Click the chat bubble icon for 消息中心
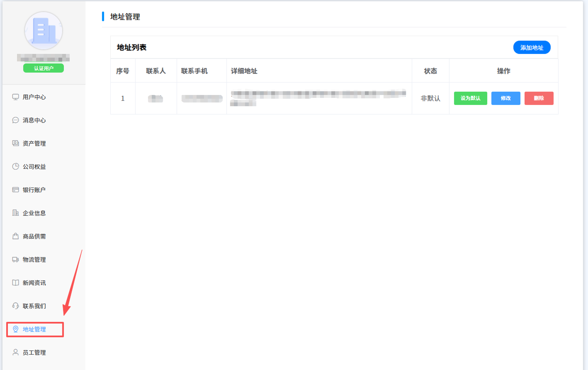Screen dimensions: 588x370 (x=16, y=120)
